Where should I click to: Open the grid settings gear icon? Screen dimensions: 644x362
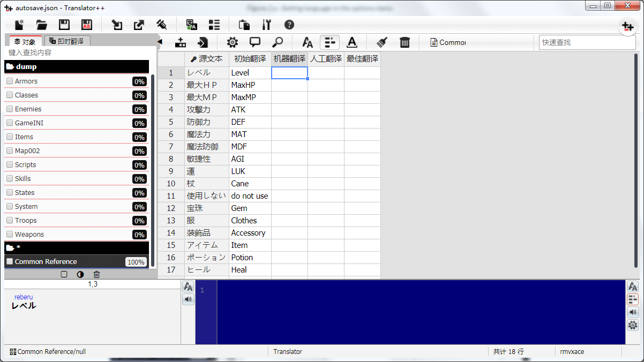click(233, 42)
